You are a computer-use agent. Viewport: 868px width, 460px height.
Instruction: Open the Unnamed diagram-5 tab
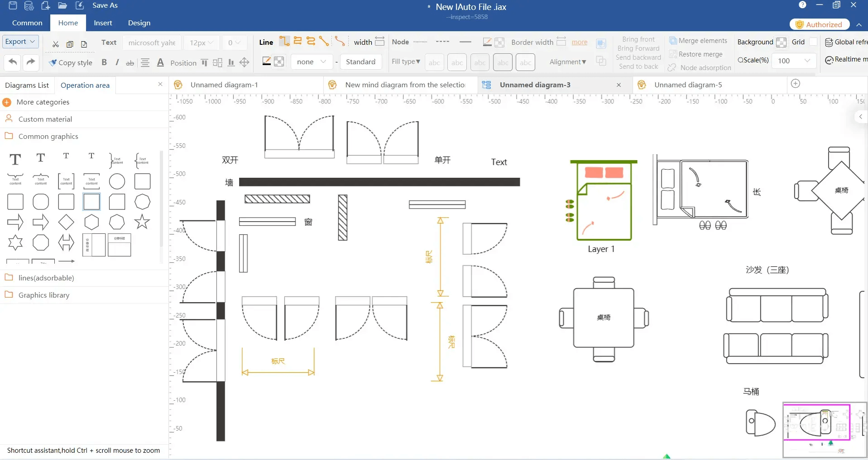pos(688,85)
